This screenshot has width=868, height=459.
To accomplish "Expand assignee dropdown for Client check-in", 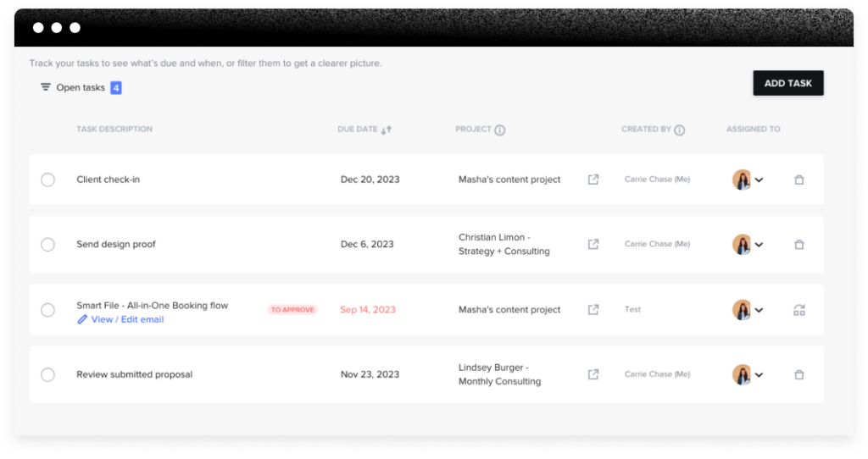I will (x=759, y=180).
